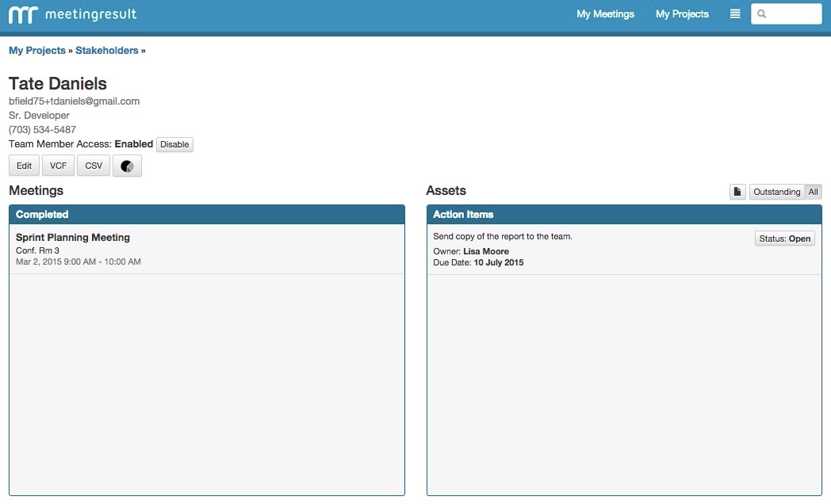Click the Edit button
831x504 pixels.
(x=24, y=166)
